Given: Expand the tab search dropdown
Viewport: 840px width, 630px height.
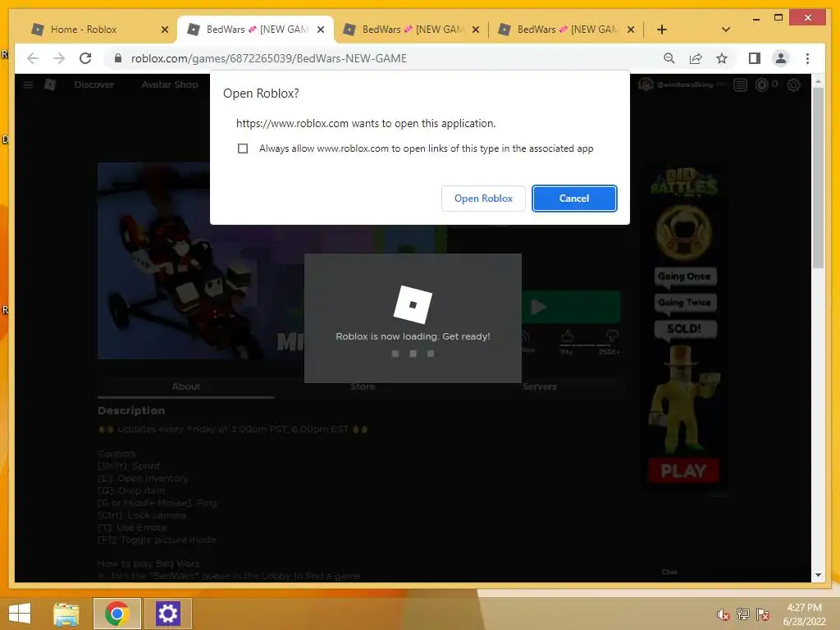Looking at the screenshot, I should point(726,30).
